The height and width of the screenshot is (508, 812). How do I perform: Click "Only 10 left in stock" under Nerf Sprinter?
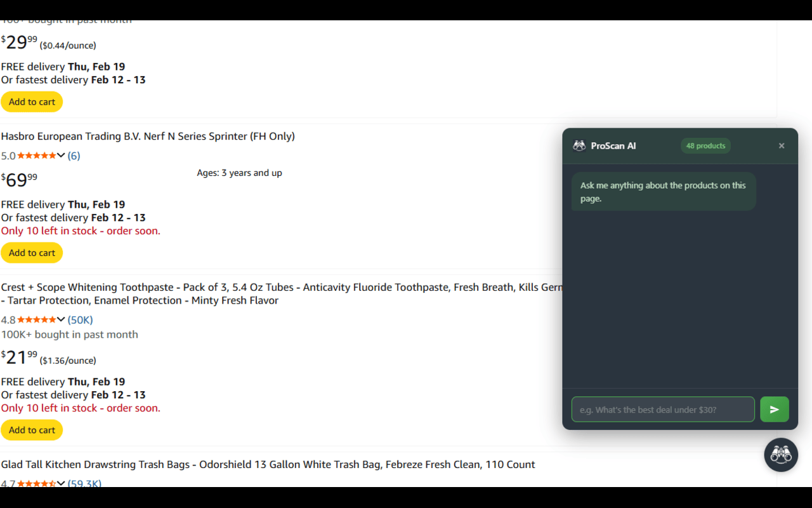(x=81, y=231)
